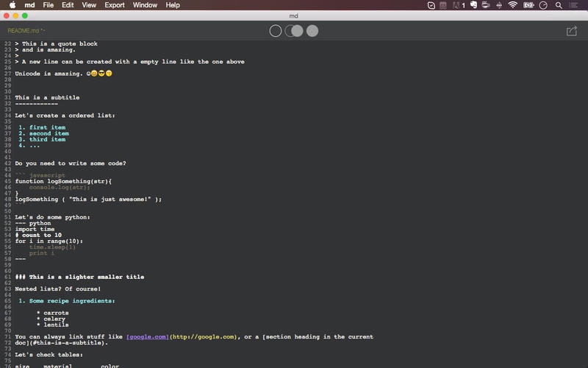This screenshot has width=588, height=368.
Task: Click the "Unicode is amazing." line
Action: coord(63,74)
